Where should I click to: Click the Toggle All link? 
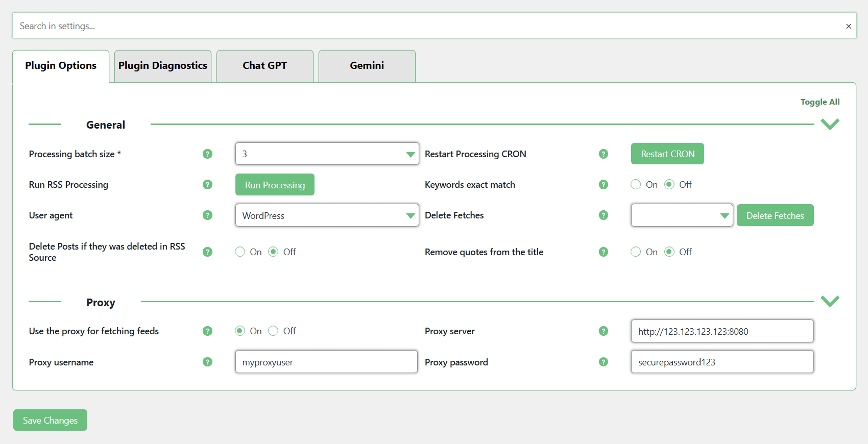tap(819, 102)
